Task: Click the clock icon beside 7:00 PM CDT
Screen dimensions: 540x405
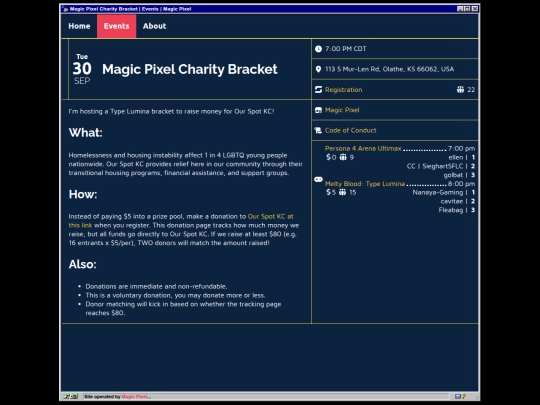Action: [318, 49]
